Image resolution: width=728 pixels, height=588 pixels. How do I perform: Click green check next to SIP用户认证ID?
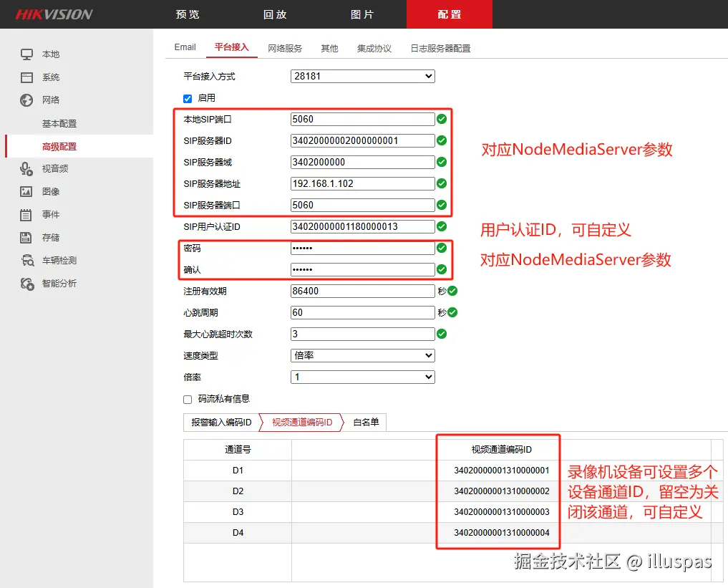pos(442,226)
